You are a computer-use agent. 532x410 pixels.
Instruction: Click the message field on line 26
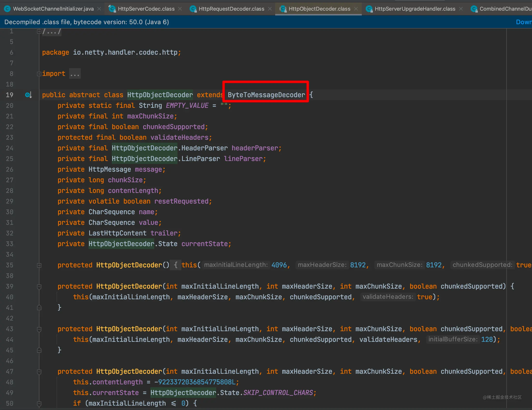[x=148, y=169]
